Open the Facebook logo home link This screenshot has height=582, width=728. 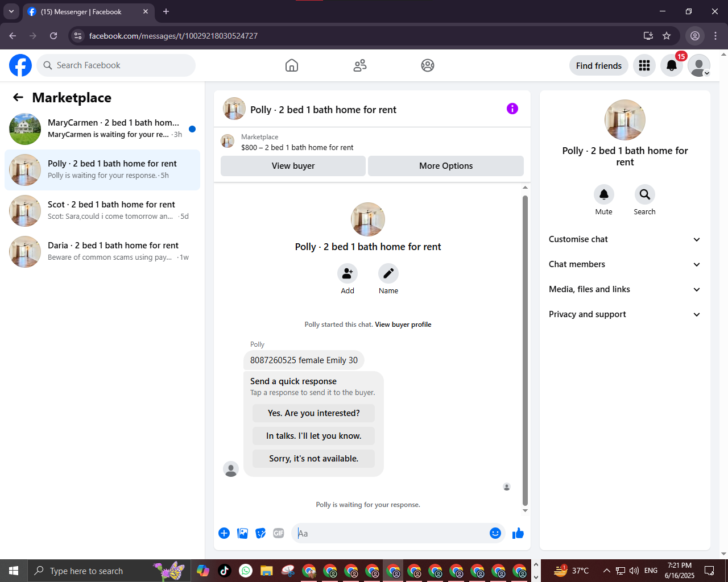pyautogui.click(x=20, y=65)
